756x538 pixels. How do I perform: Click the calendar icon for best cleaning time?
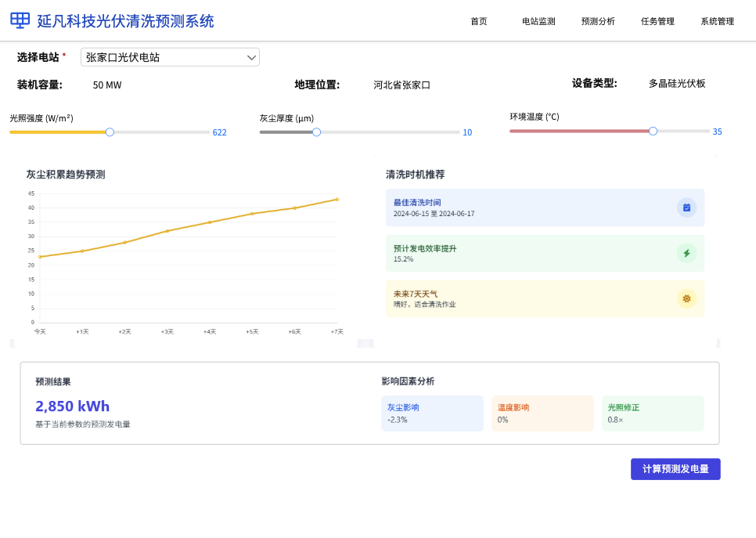click(x=686, y=208)
